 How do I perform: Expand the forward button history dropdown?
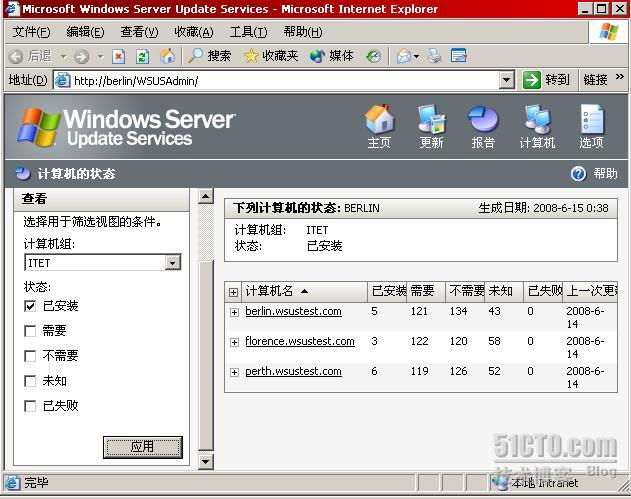coord(100,56)
